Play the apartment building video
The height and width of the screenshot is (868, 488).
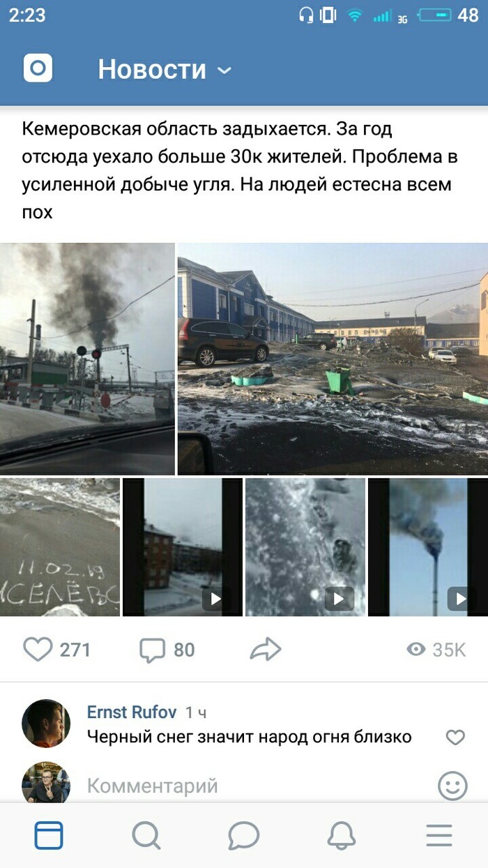(x=183, y=546)
